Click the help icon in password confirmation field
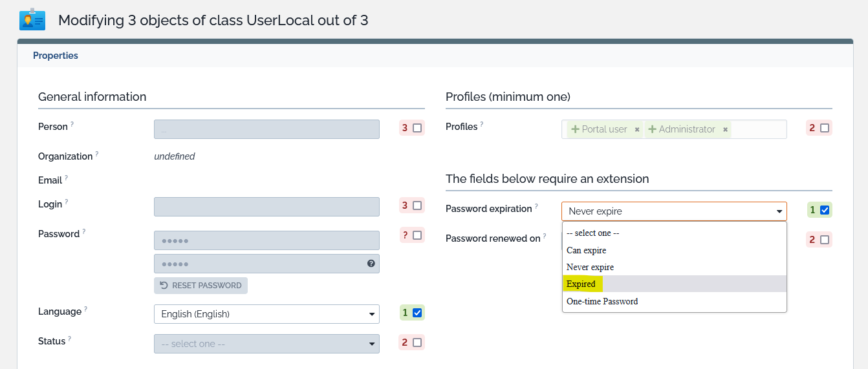The image size is (868, 369). (x=371, y=264)
